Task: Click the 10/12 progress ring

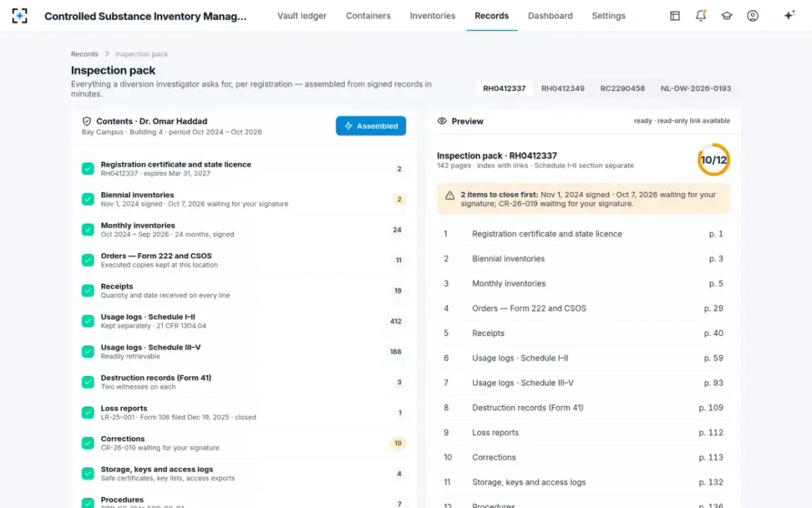Action: click(x=714, y=160)
